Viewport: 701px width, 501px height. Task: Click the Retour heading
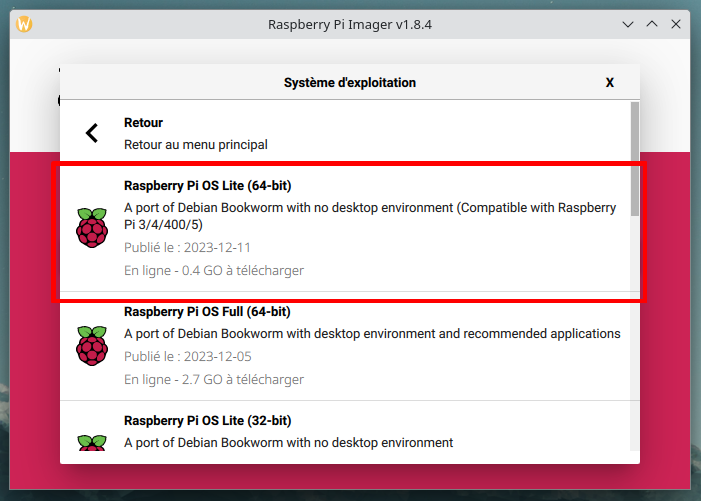click(x=143, y=122)
